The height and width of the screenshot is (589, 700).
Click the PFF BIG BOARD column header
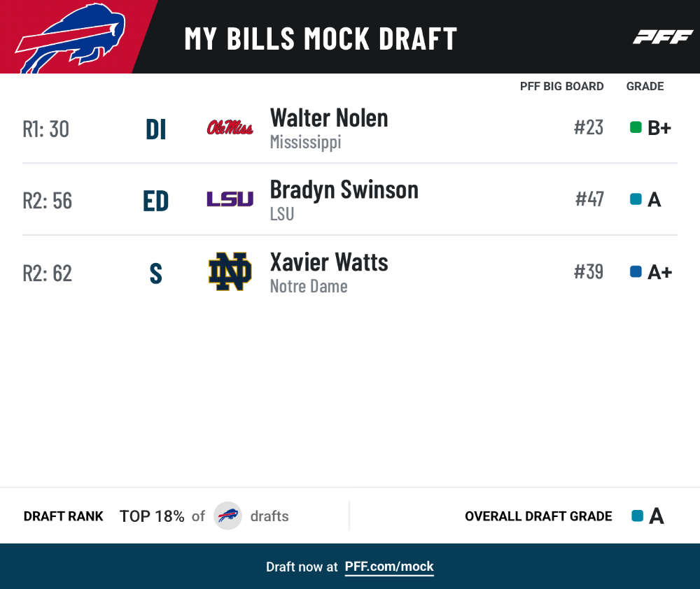tap(561, 86)
